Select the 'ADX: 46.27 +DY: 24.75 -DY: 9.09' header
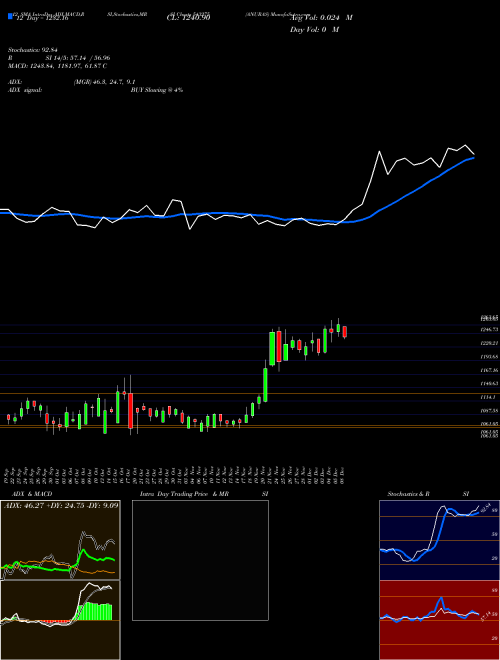 pos(61,505)
